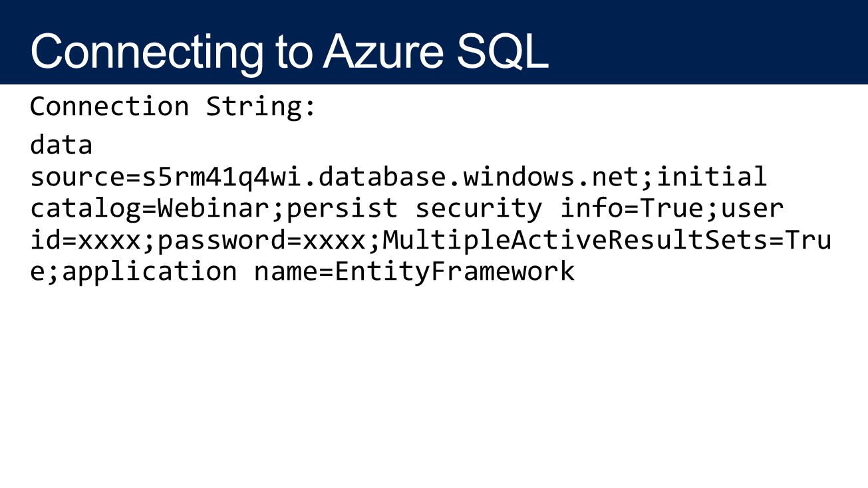868x488 pixels.
Task: Click the 'Connection String:' label
Action: (x=172, y=106)
